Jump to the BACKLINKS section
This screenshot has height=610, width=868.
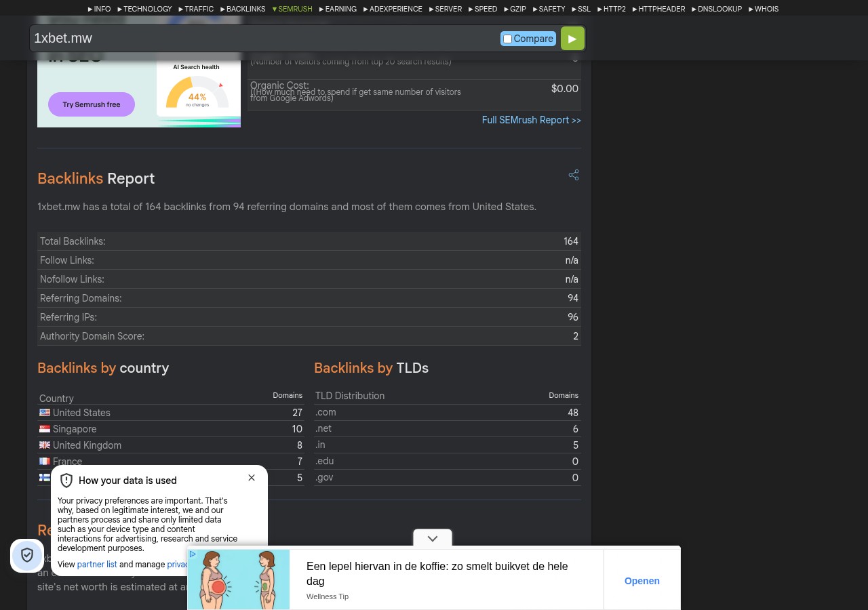[x=243, y=9]
